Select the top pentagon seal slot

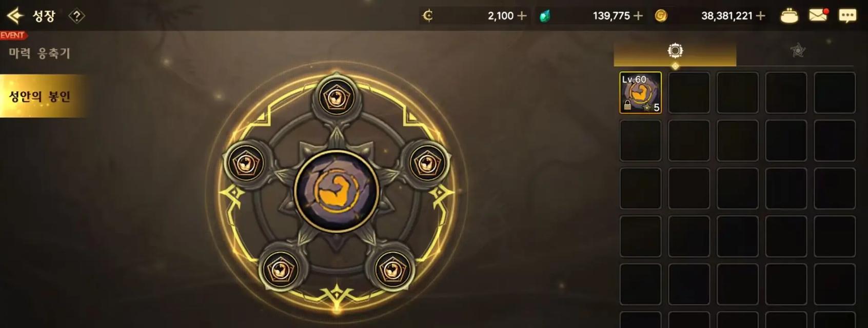(336, 97)
